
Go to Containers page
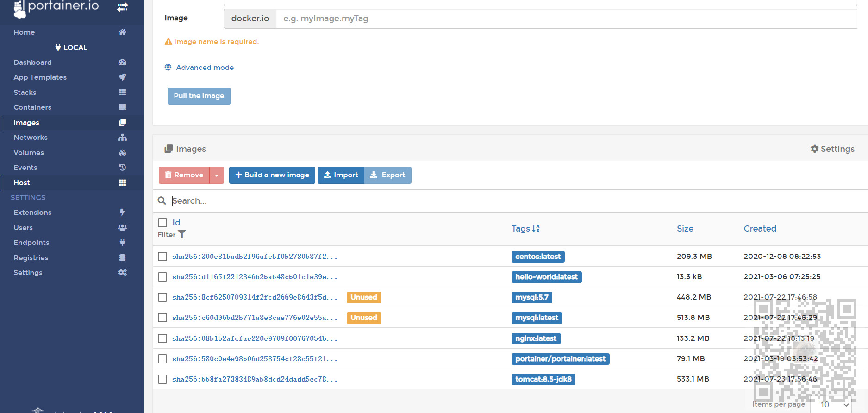[32, 107]
